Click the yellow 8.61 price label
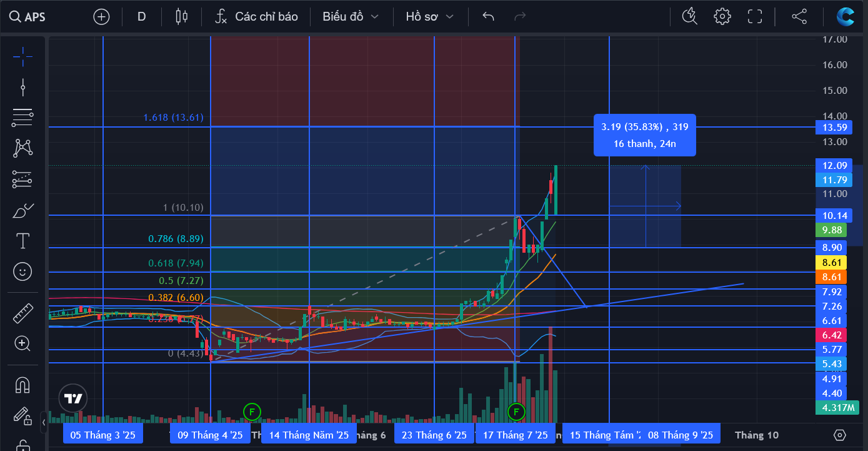 click(x=832, y=262)
